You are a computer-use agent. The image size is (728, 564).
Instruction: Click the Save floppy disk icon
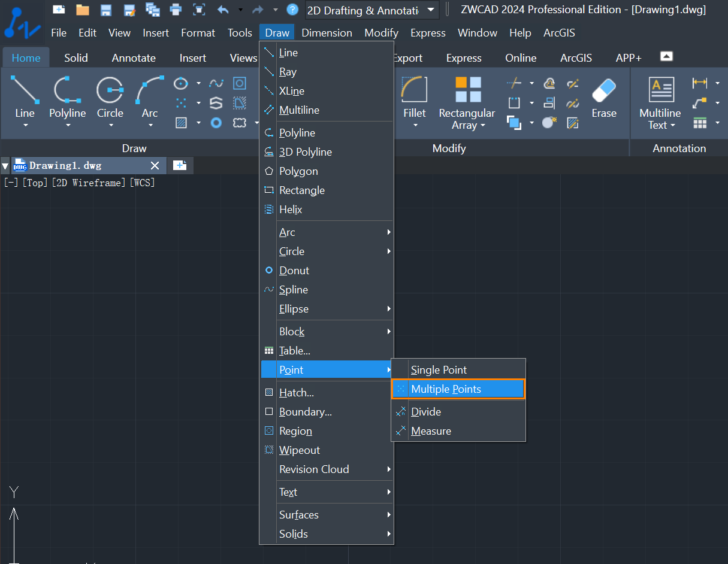coord(106,10)
